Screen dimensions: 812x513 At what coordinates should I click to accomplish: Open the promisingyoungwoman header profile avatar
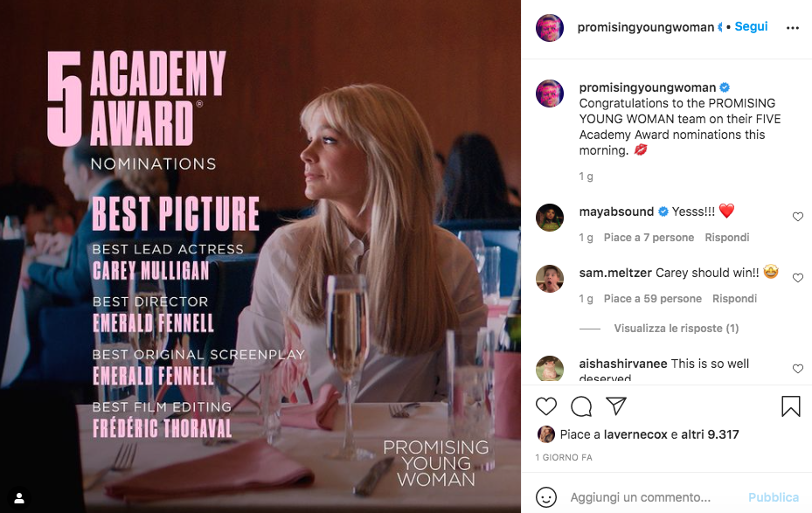point(550,27)
